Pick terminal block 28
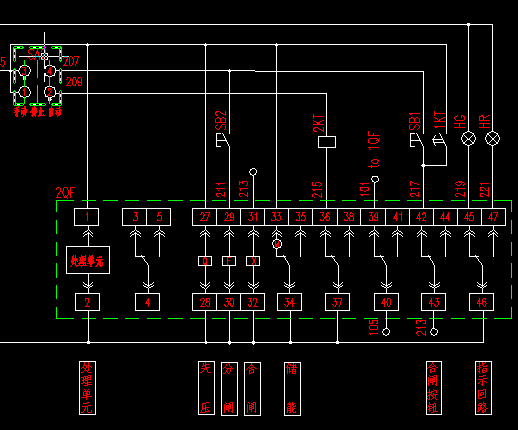Viewport: 518px width, 430px height. 205,302
